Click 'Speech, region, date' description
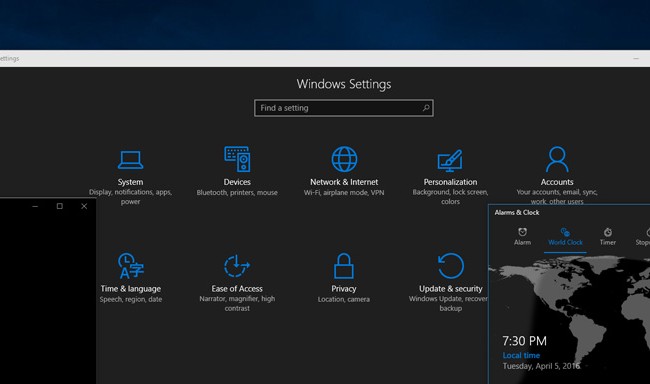 (131, 299)
